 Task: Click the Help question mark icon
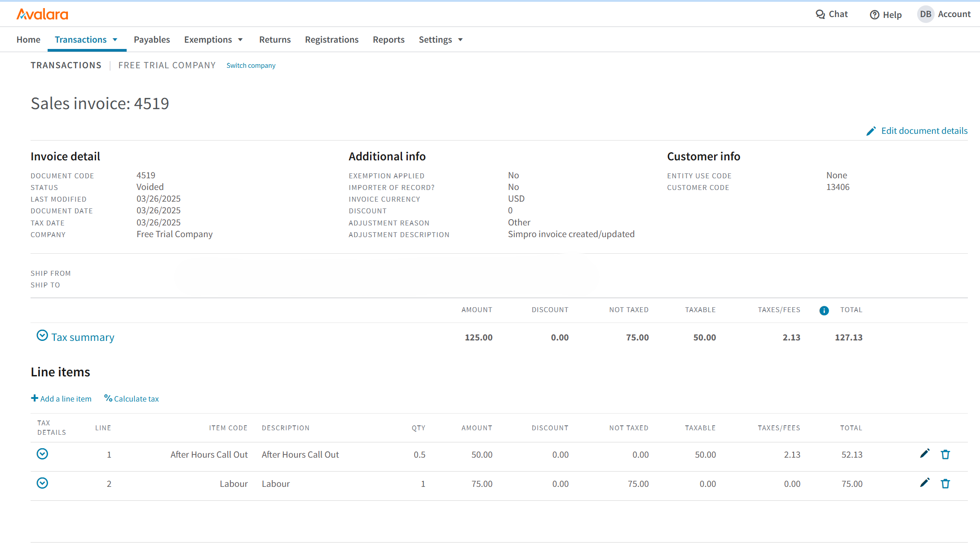pos(874,15)
